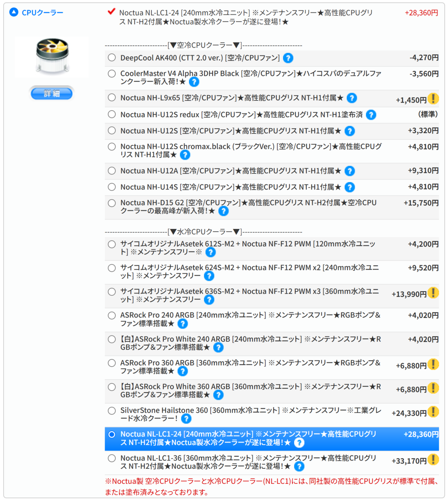Click the +15,750円 price for NH-D15 G2

pyautogui.click(x=421, y=203)
